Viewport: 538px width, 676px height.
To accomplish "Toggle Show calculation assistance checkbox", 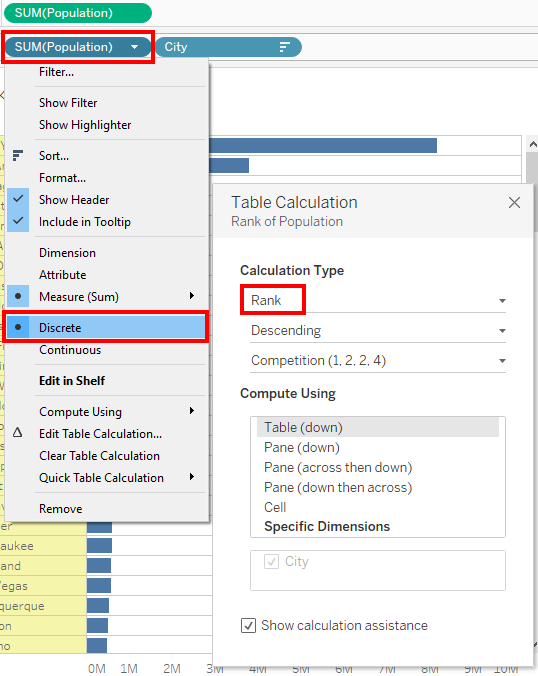I will click(248, 625).
